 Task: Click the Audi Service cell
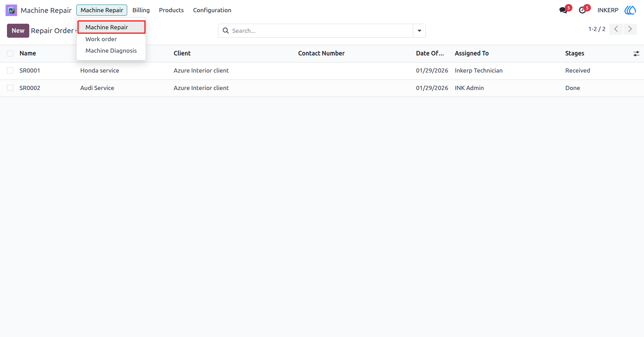tap(97, 88)
